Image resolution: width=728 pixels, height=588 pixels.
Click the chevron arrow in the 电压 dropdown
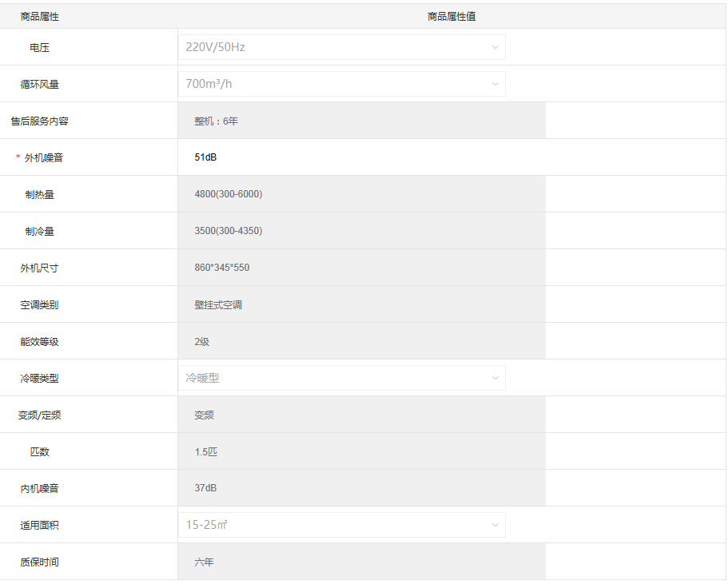(495, 47)
